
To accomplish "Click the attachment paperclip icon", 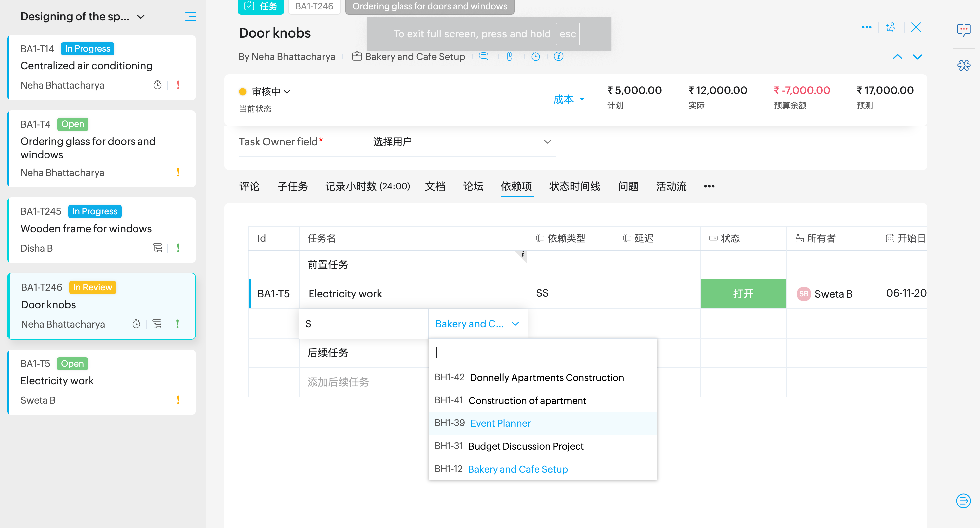I will [509, 56].
